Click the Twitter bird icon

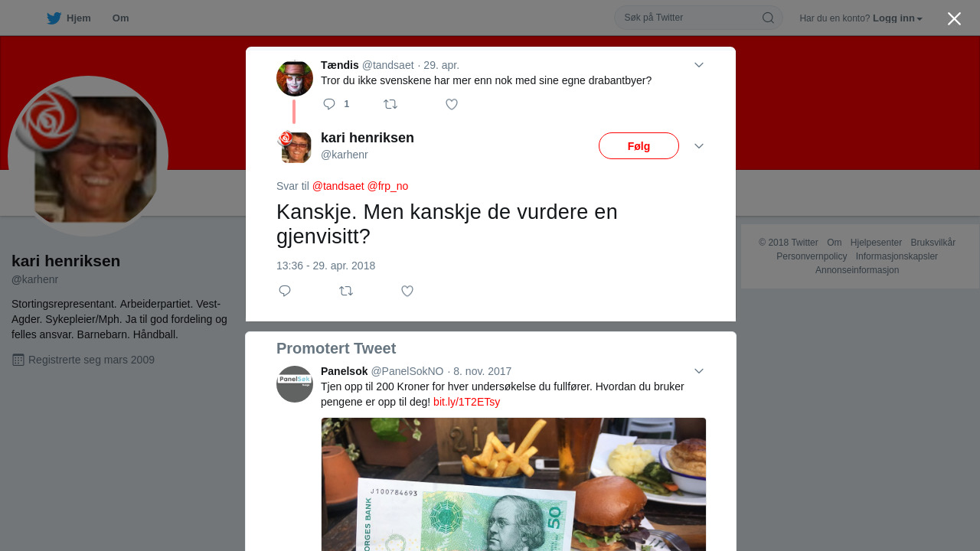click(x=54, y=18)
